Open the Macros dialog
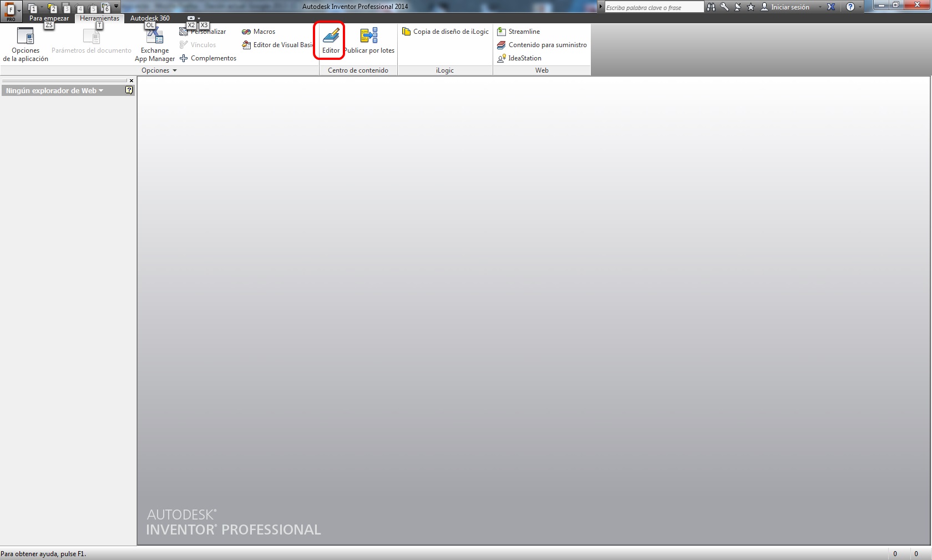This screenshot has height=560, width=932. tap(259, 32)
